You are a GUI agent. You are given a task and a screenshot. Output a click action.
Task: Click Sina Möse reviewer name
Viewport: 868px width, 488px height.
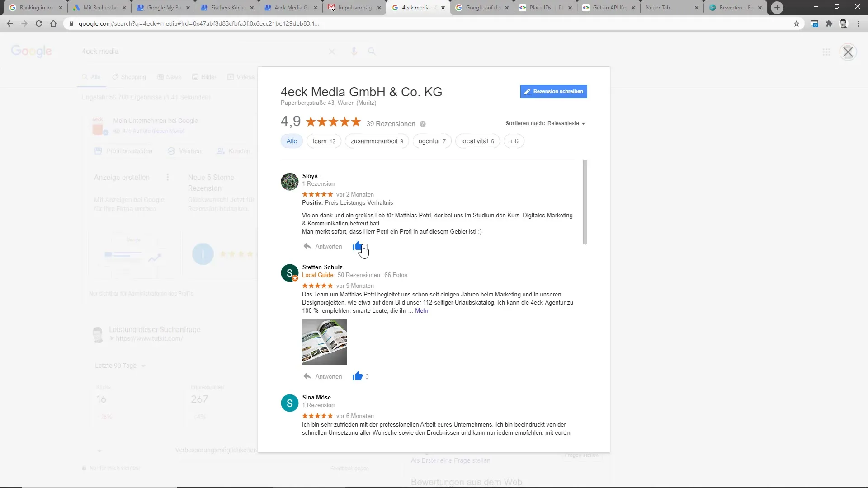pyautogui.click(x=316, y=397)
